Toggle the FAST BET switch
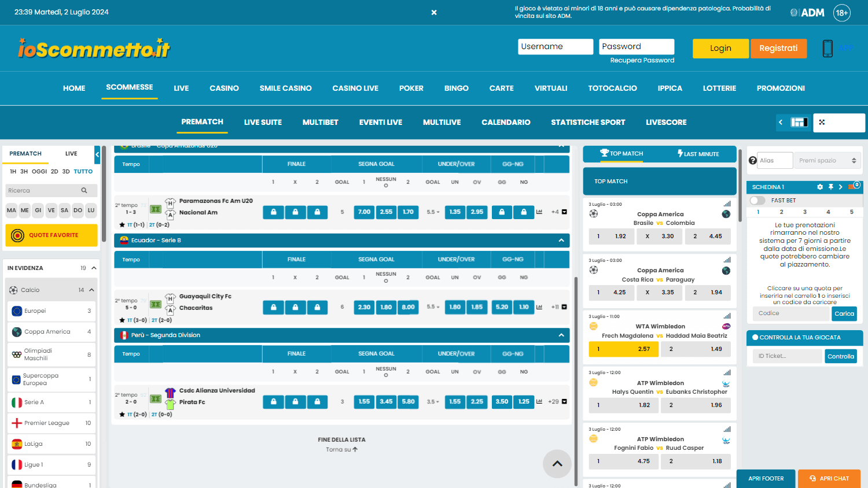868x488 pixels. [757, 200]
